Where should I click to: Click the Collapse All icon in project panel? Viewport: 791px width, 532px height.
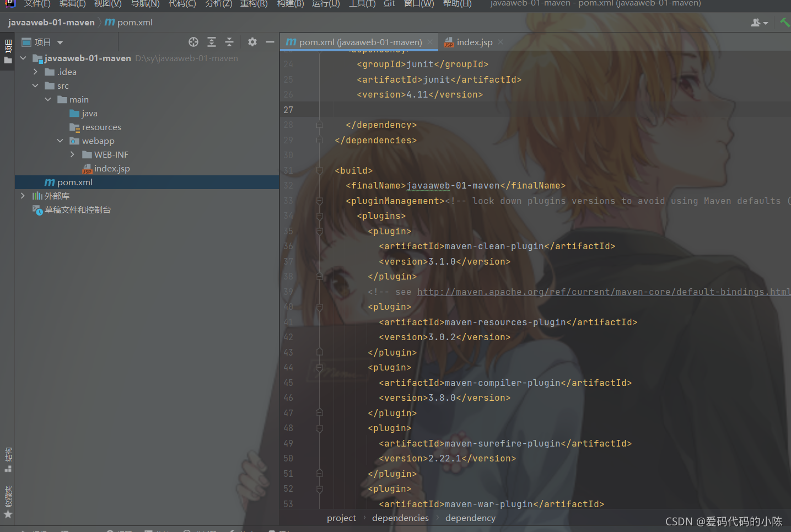pos(229,42)
